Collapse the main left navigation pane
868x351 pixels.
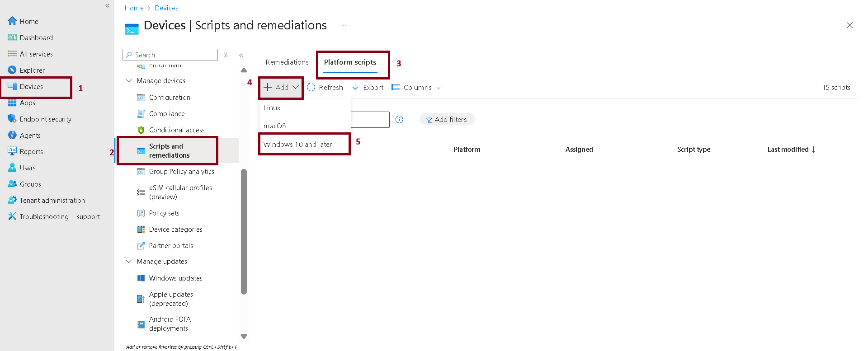tap(108, 6)
